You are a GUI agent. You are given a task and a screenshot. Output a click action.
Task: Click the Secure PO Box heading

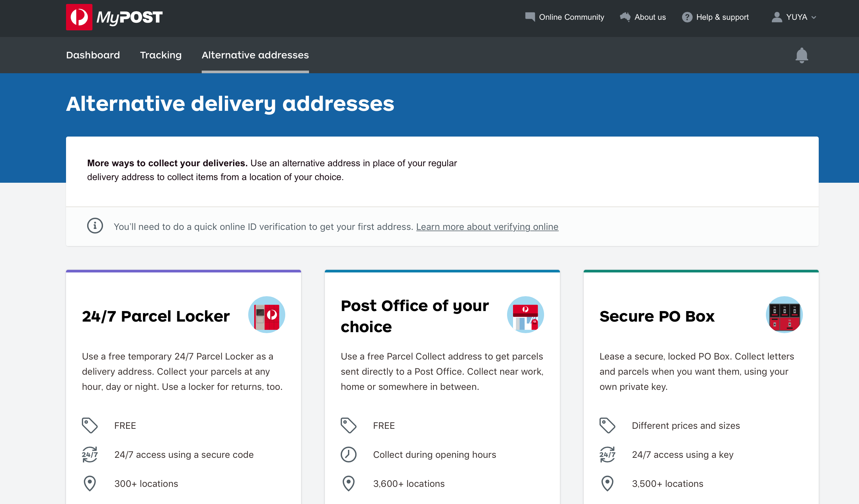tap(657, 316)
